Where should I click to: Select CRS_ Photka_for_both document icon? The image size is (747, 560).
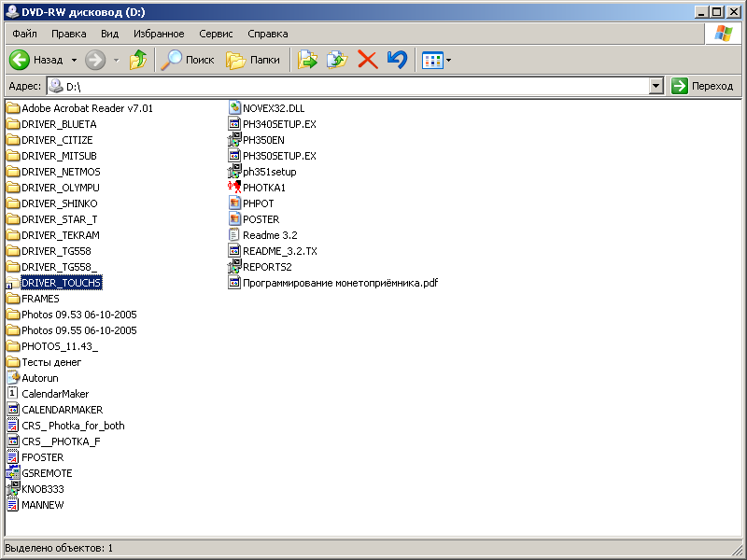(13, 426)
